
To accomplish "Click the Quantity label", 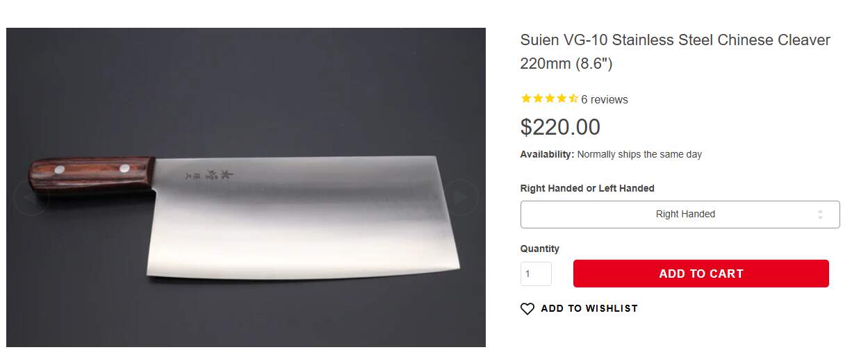I will tap(539, 249).
